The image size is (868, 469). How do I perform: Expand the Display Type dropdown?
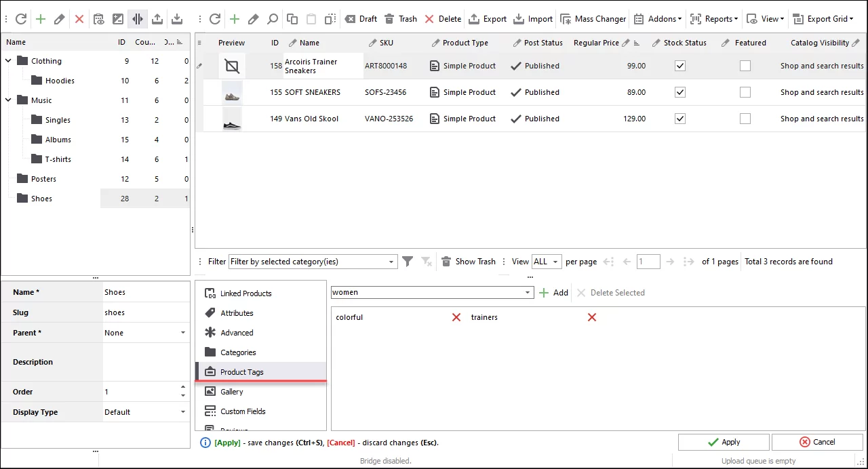[x=182, y=411]
